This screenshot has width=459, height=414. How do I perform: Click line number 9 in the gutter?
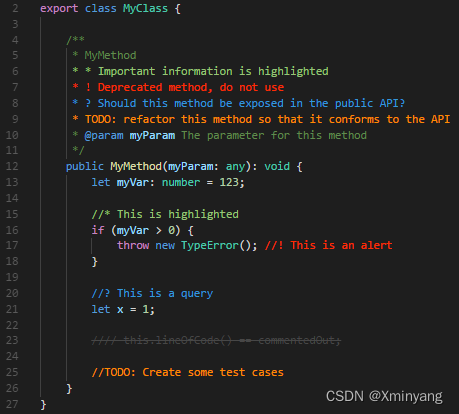point(15,119)
